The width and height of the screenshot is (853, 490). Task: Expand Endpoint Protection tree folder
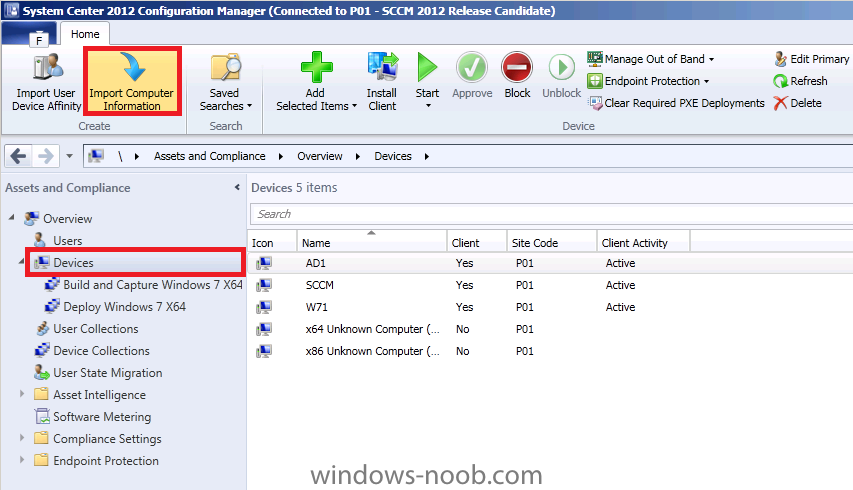point(22,459)
